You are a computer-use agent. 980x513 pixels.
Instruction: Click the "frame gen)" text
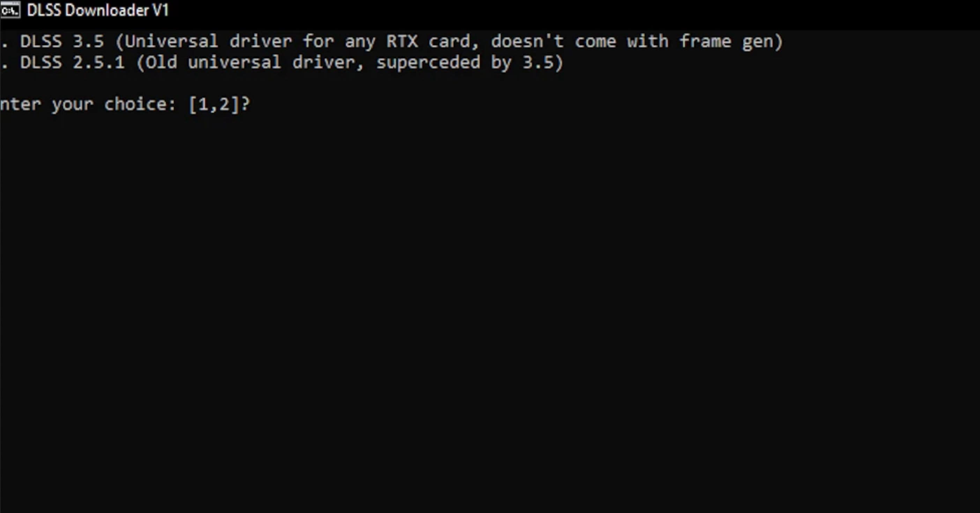[x=730, y=42]
